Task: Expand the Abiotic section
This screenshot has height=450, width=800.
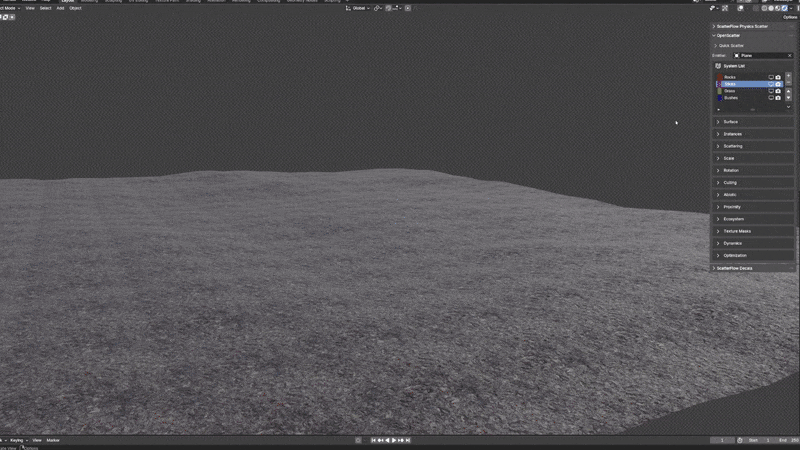Action: click(x=753, y=195)
